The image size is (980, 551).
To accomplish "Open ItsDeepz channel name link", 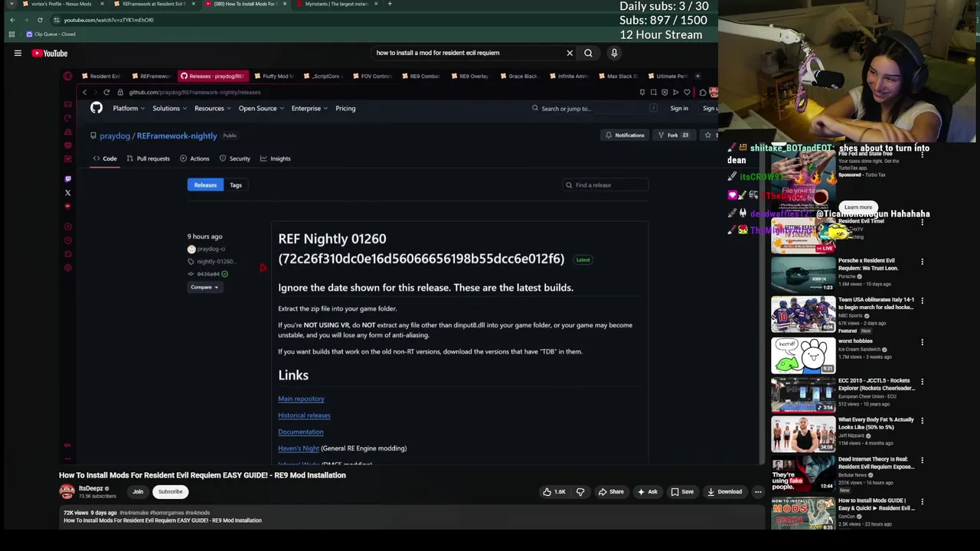I will pos(91,488).
